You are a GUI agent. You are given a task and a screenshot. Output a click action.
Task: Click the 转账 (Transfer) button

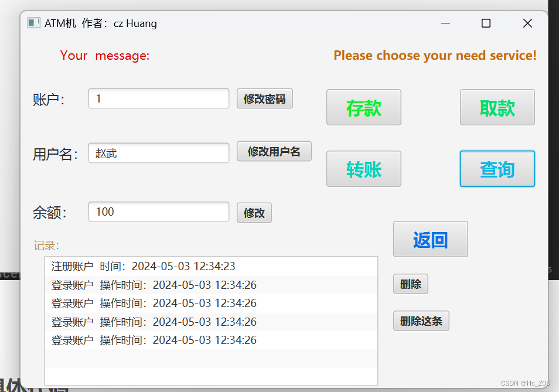[363, 169]
